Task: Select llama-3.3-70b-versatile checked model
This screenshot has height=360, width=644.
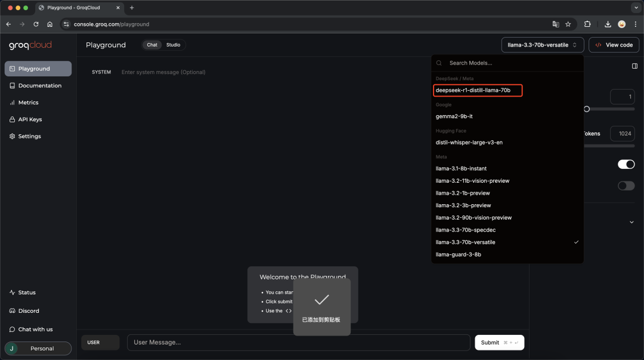Action: tap(507, 242)
